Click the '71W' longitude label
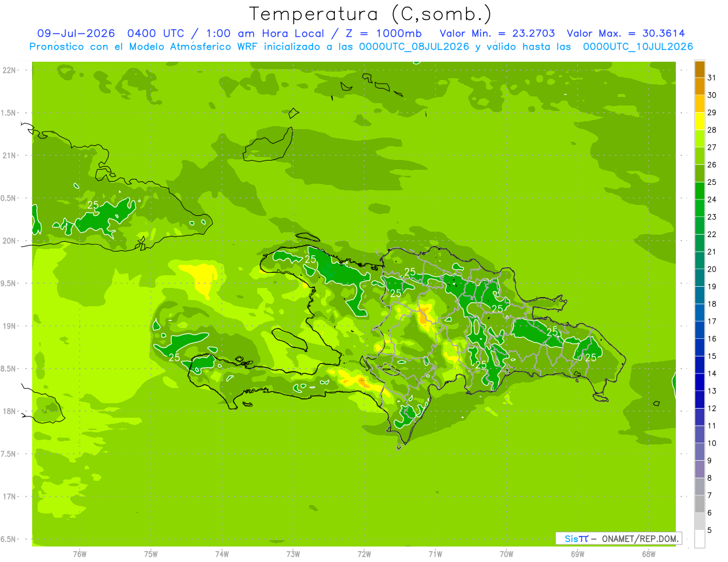This screenshot has height=562, width=728. tap(435, 554)
